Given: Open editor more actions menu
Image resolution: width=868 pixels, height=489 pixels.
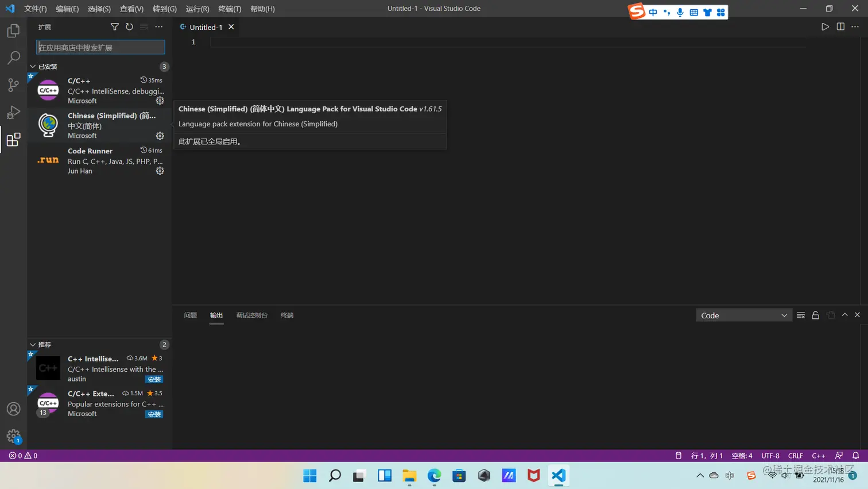Looking at the screenshot, I should 855,27.
